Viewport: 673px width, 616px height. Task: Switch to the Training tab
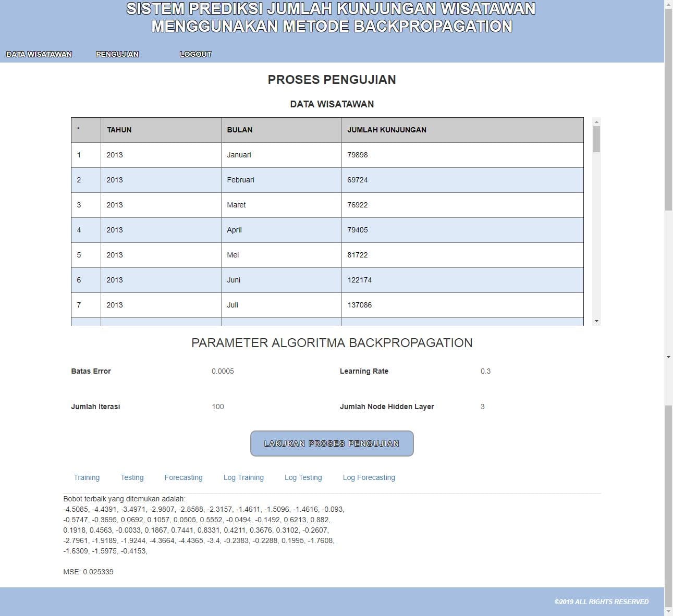[x=87, y=477]
